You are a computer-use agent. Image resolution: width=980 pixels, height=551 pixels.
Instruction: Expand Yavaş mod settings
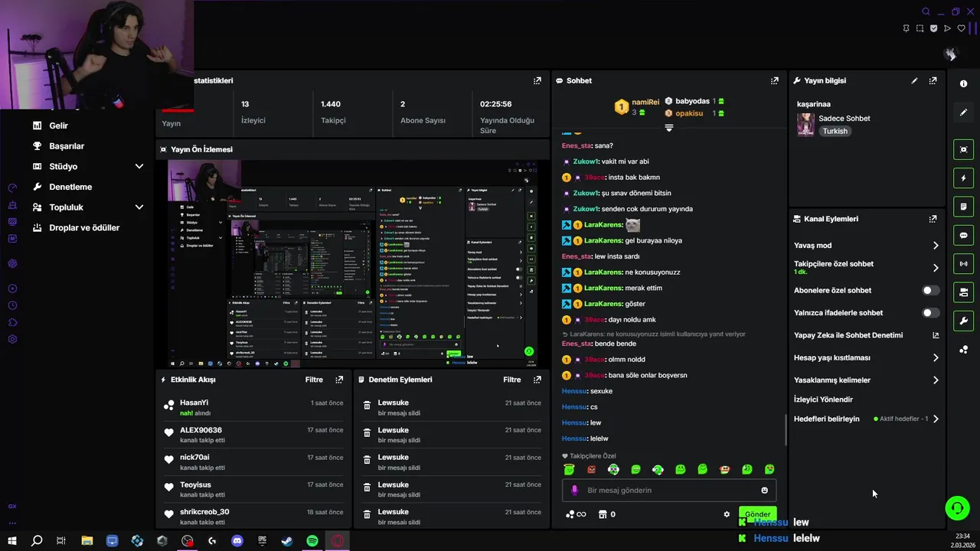click(936, 246)
